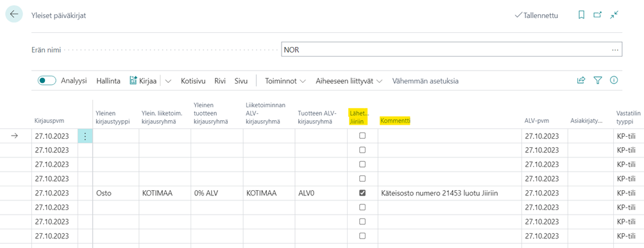Select the 0% ALV cell
Image resolution: width=644 pixels, height=248 pixels.
click(x=216, y=193)
